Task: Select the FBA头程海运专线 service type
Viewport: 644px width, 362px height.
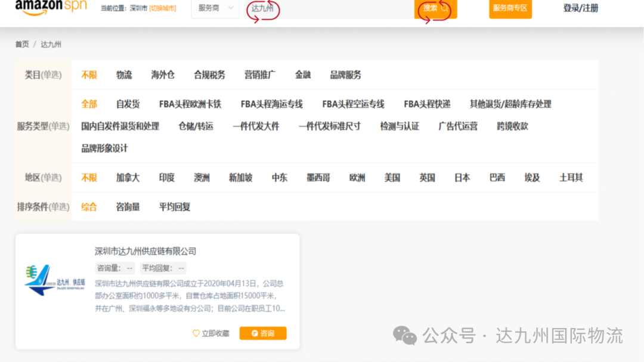Action: point(270,103)
